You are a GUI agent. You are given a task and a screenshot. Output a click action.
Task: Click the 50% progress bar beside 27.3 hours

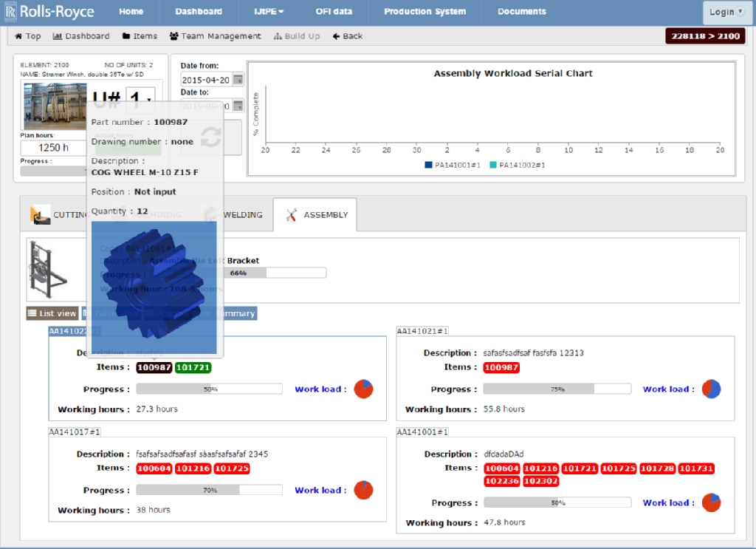pyautogui.click(x=209, y=389)
